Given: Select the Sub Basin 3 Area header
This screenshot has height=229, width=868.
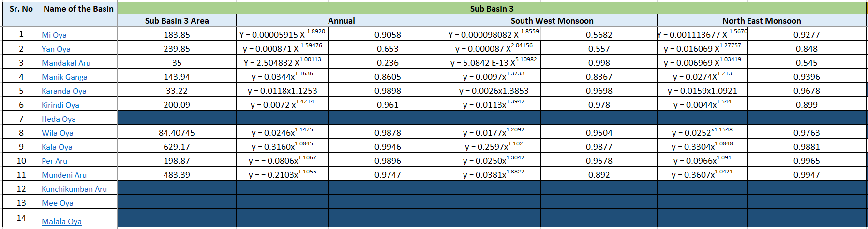Looking at the screenshot, I should click(177, 21).
